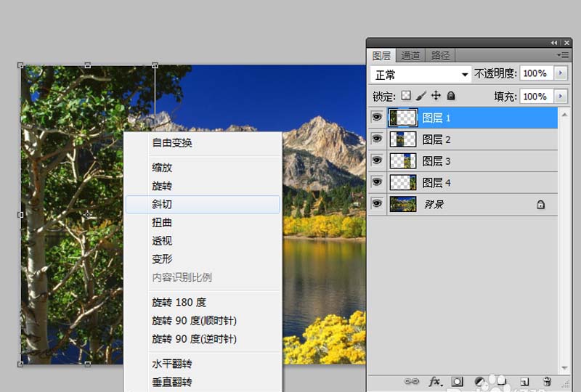Open the fx layer style menu
581x392 pixels.
click(x=435, y=381)
